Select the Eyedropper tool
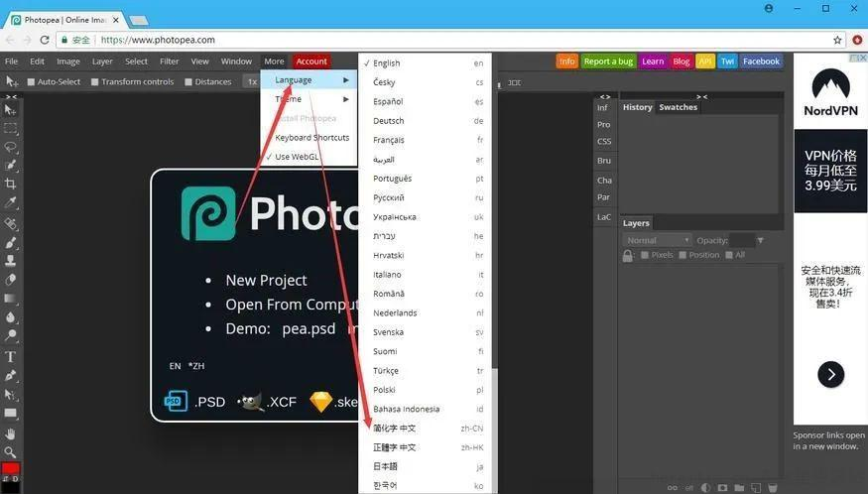This screenshot has height=494, width=868. tap(11, 202)
